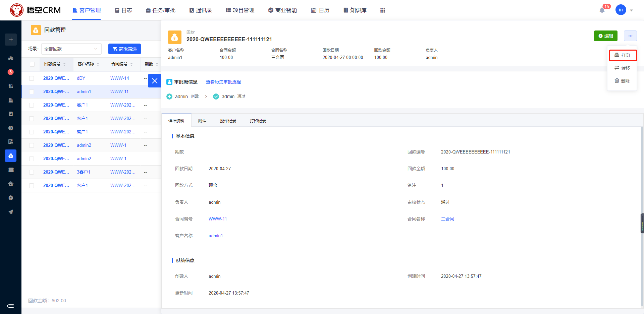This screenshot has height=314, width=644.
Task: Open the contracts document icon in sidebar
Action: [x=11, y=142]
